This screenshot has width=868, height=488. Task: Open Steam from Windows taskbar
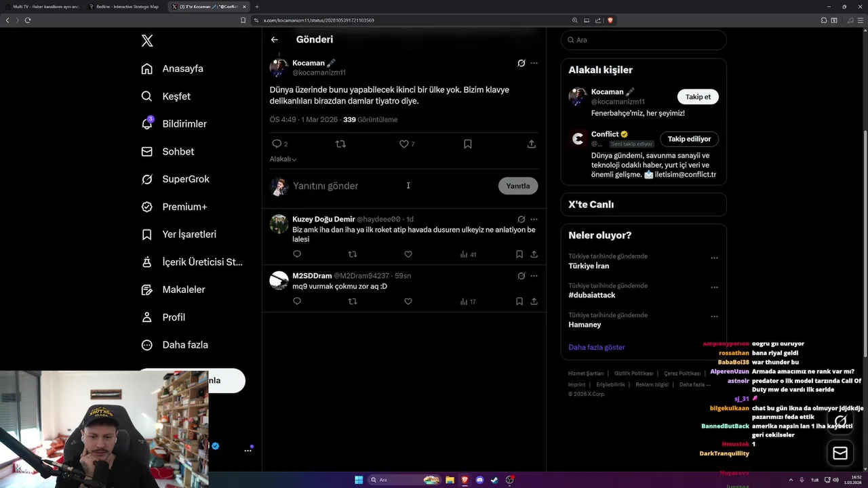pyautogui.click(x=494, y=480)
